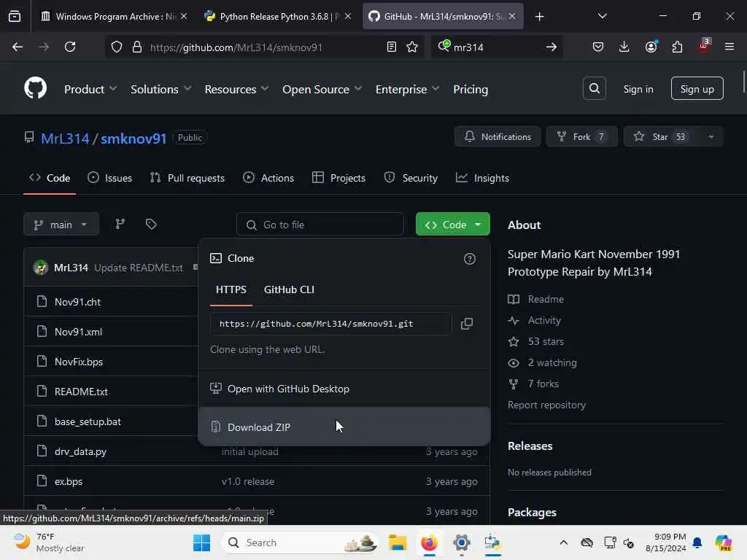Open GitHub search magnifier button
The height and width of the screenshot is (560, 747).
594,88
